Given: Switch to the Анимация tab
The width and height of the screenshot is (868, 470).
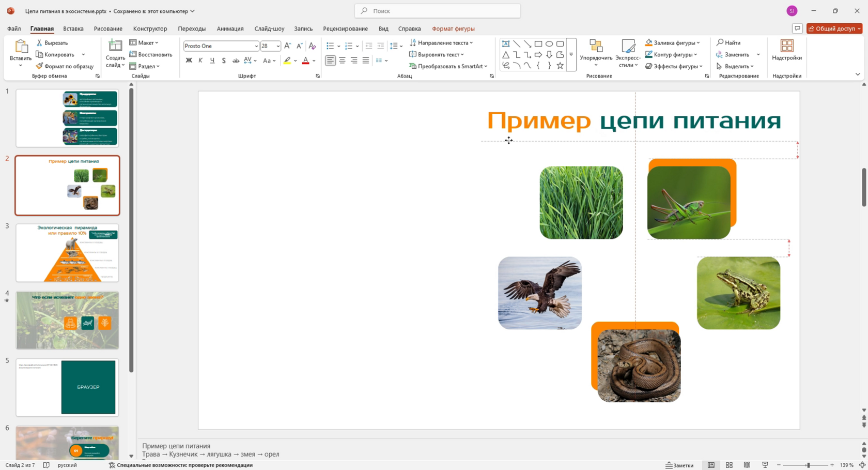Looking at the screenshot, I should pos(230,28).
